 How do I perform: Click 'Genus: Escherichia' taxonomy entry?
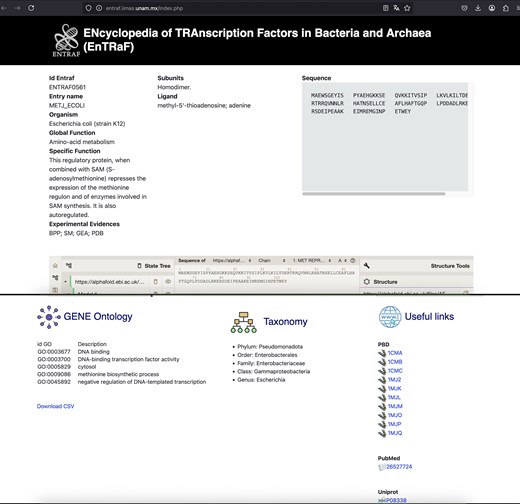(x=261, y=380)
